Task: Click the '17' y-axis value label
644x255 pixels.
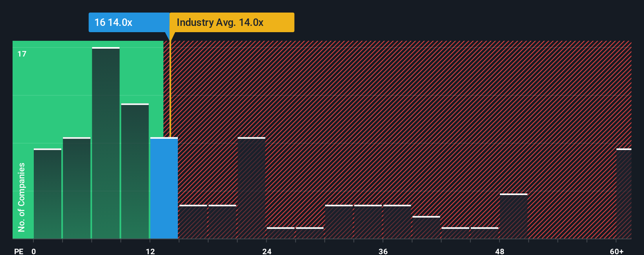Action: [22, 54]
